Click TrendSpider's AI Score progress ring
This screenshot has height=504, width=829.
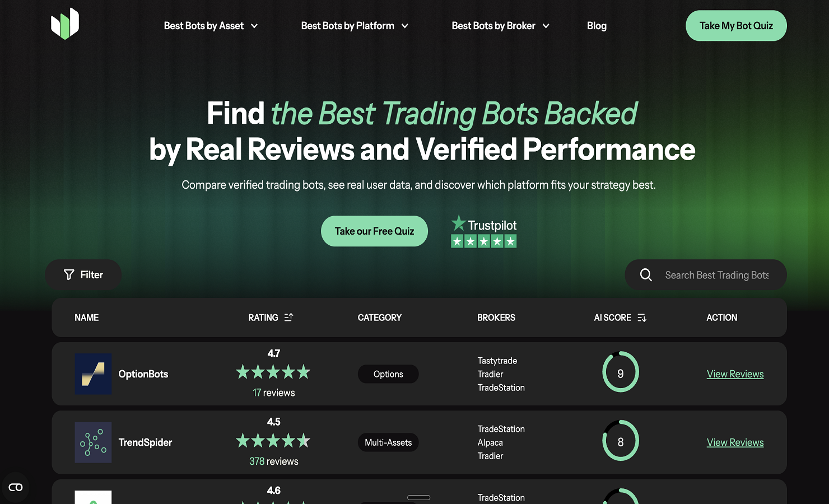point(621,441)
